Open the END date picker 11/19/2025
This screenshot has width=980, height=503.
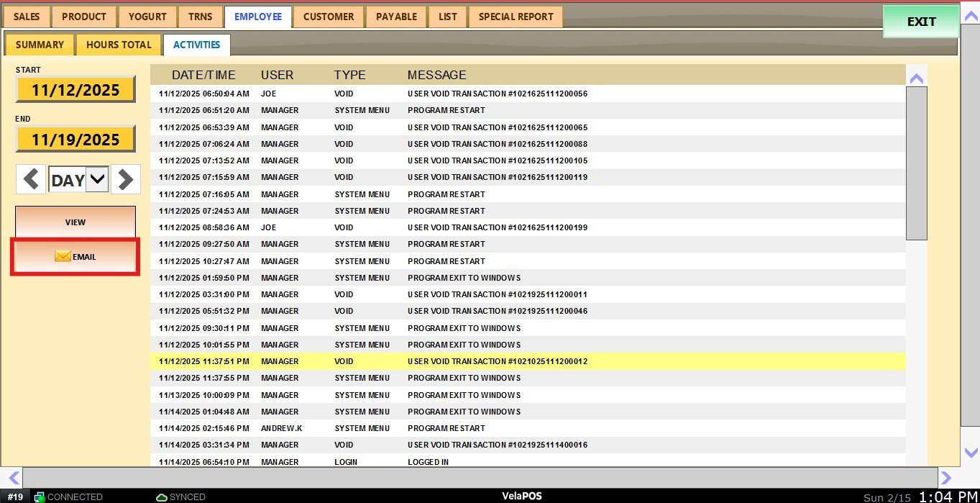(x=75, y=139)
